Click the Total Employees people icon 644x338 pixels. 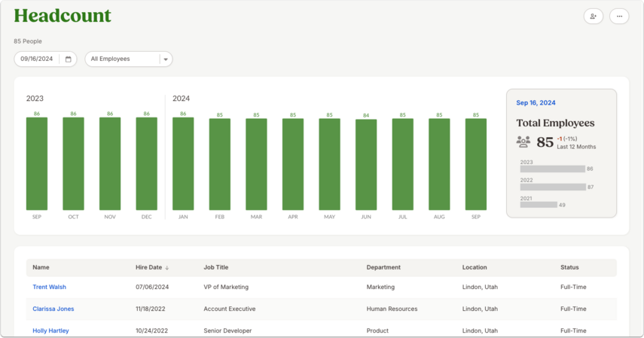pyautogui.click(x=523, y=142)
